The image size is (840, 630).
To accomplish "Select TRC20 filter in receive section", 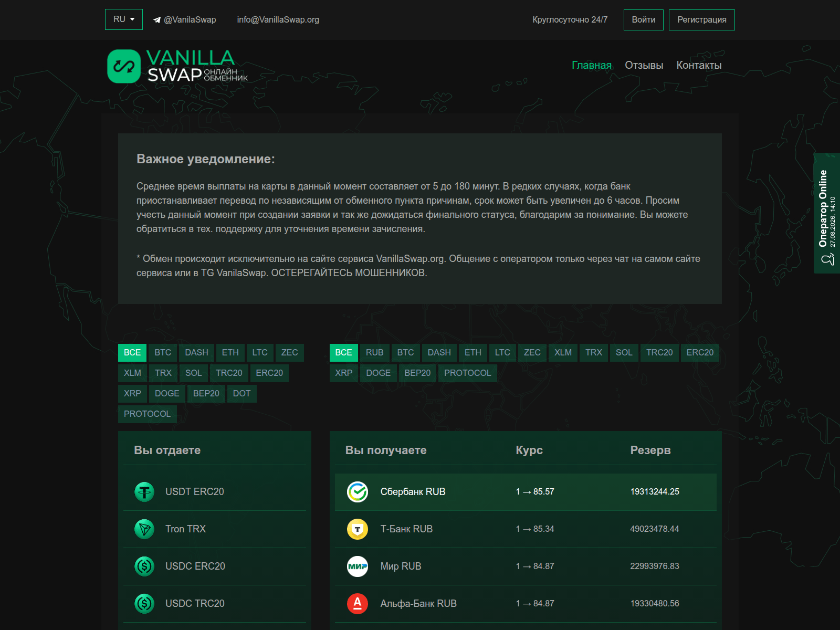I will point(659,353).
